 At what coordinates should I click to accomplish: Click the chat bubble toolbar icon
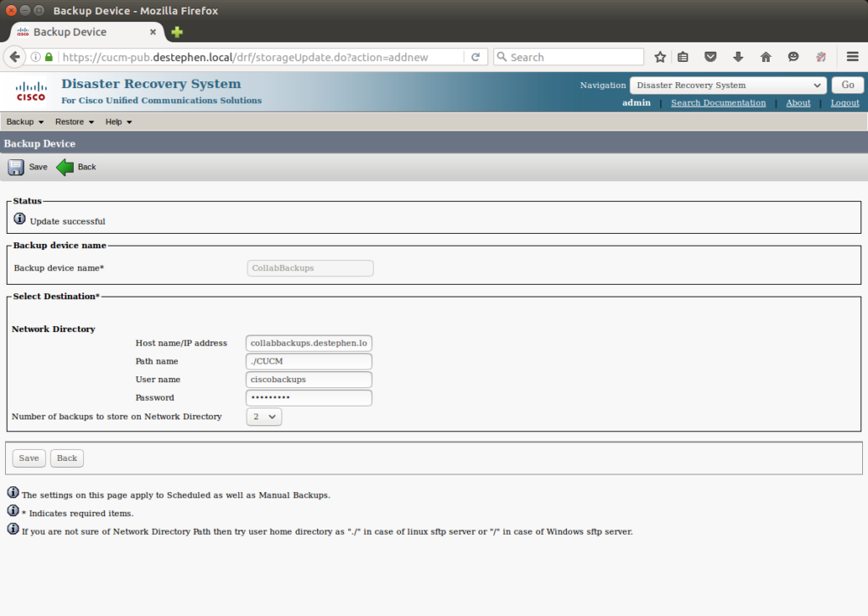[793, 57]
